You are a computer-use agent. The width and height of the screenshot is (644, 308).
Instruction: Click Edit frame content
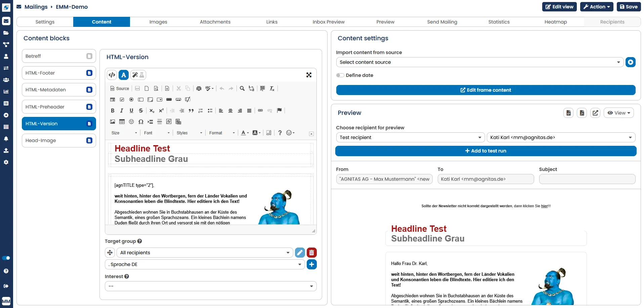(x=486, y=90)
